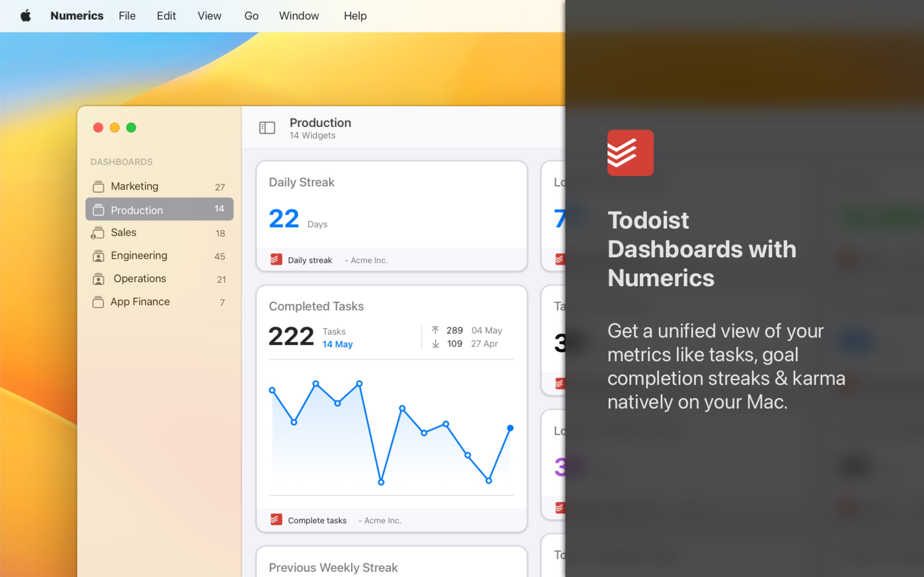This screenshot has height=577, width=924.
Task: Select the Production dashboard tab
Action: (160, 209)
